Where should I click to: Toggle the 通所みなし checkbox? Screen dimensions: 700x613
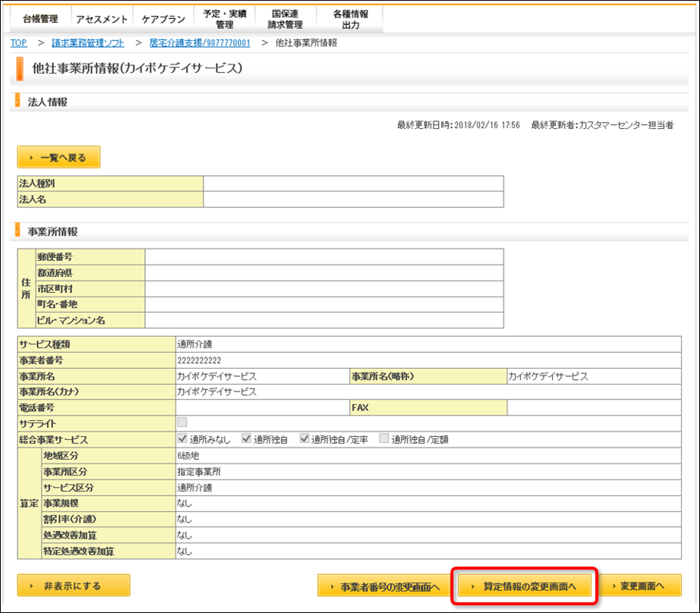point(182,439)
